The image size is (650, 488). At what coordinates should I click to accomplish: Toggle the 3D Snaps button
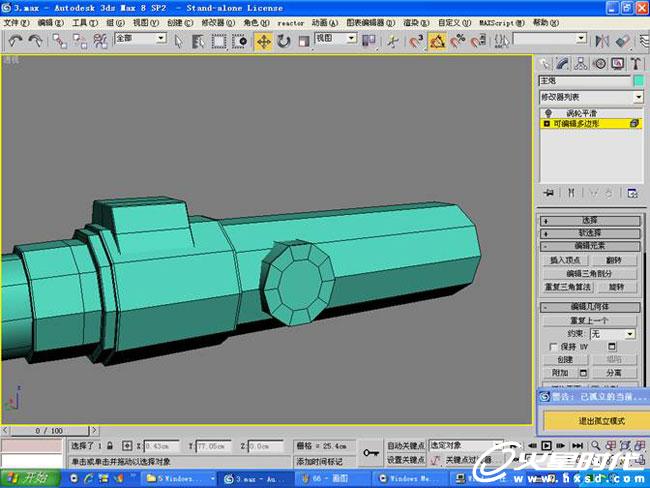tap(416, 41)
